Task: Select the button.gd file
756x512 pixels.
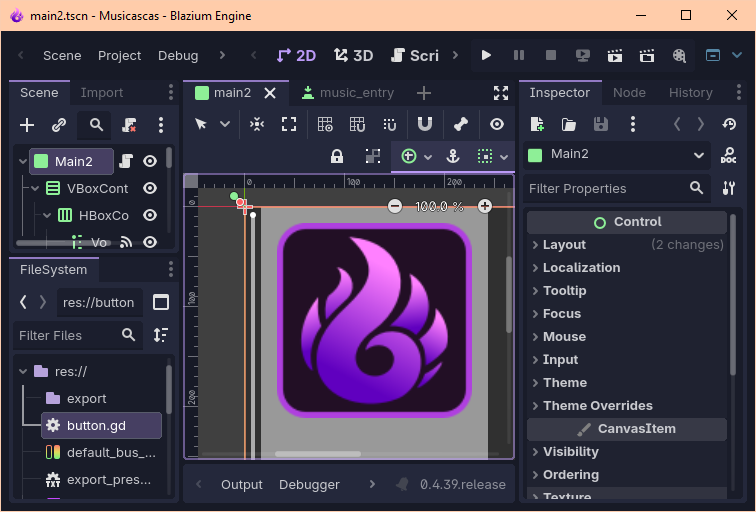Action: (101, 425)
